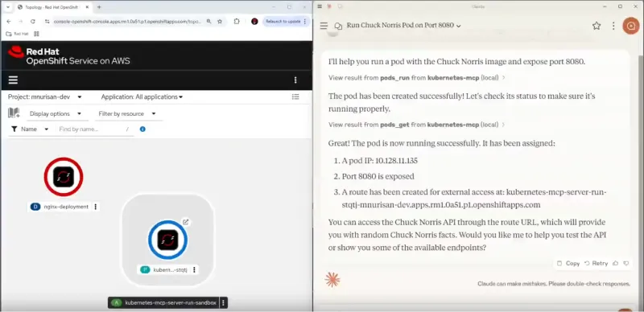This screenshot has height=312, width=644.
Task: Click the browser profile avatar
Action: click(x=254, y=22)
